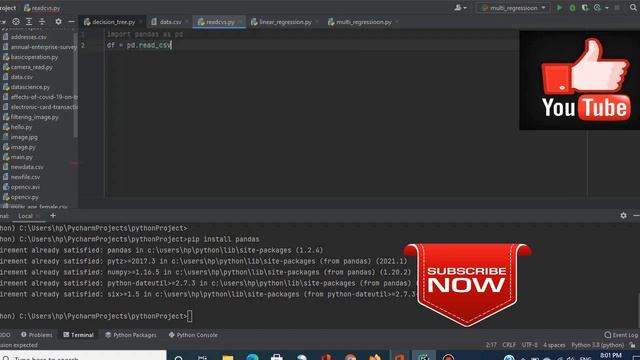Open camera_read.py in project tree
This screenshot has width=640, height=360.
coord(28,67)
